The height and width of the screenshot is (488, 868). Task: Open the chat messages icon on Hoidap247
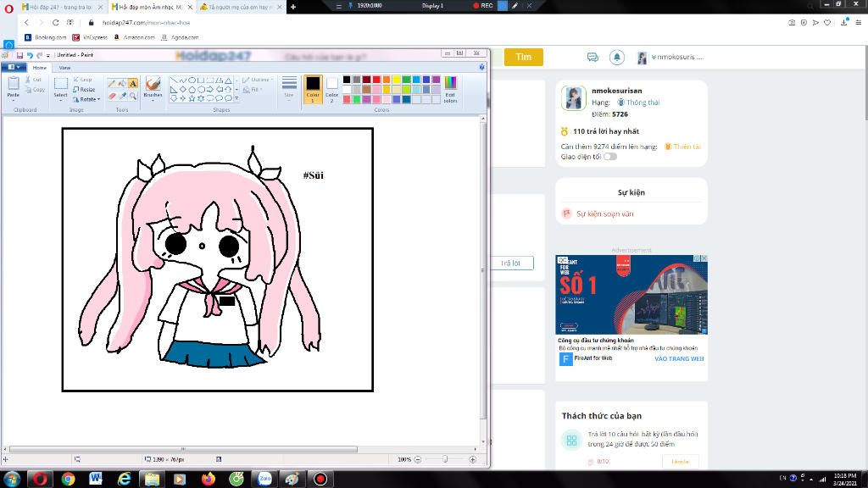pyautogui.click(x=593, y=57)
